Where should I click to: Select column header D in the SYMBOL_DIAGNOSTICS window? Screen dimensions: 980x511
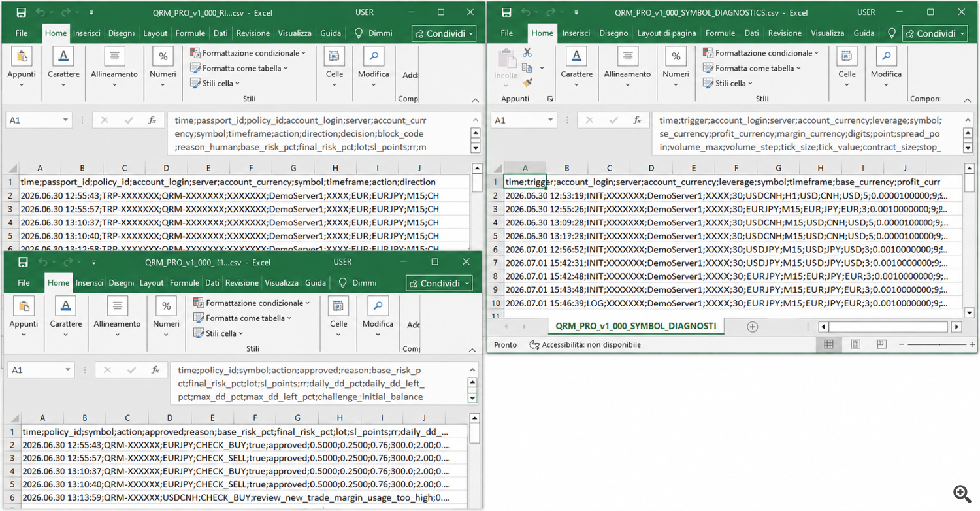click(651, 169)
